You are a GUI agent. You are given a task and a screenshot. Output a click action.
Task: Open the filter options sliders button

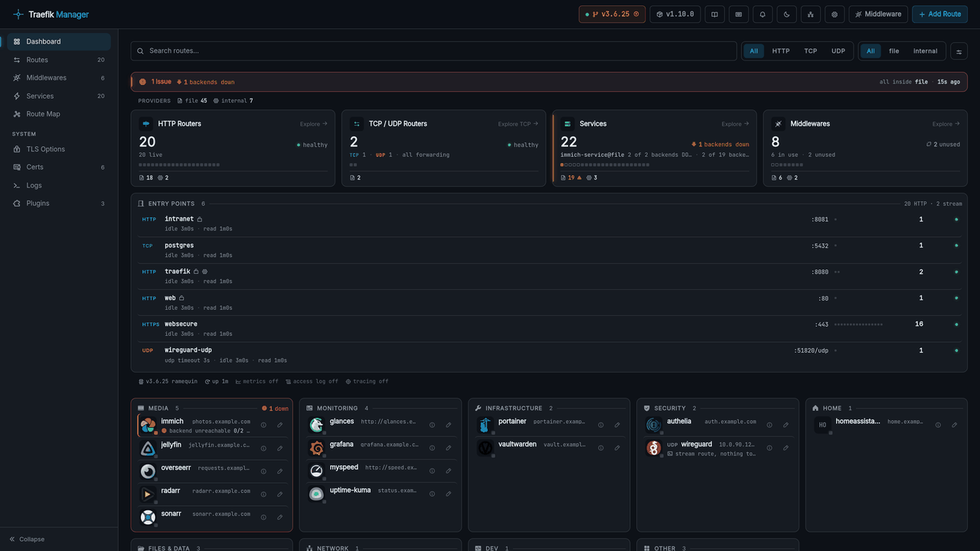point(959,51)
